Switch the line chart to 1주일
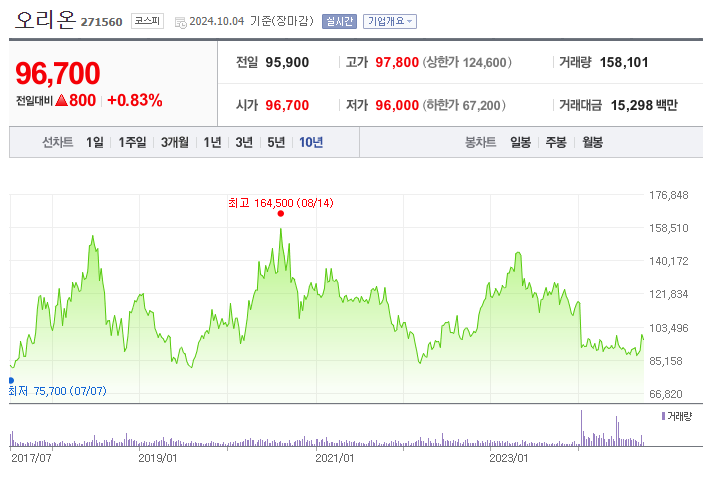 click(x=132, y=142)
